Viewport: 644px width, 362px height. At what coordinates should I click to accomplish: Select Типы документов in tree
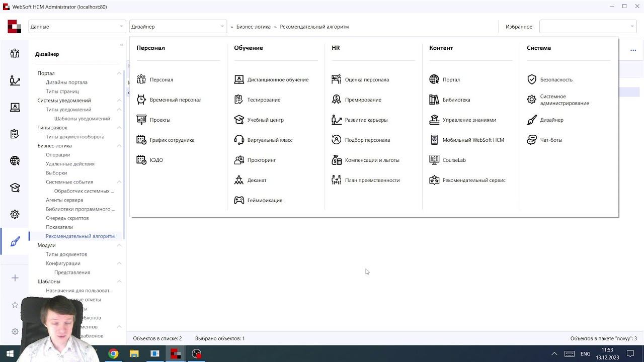(66, 254)
